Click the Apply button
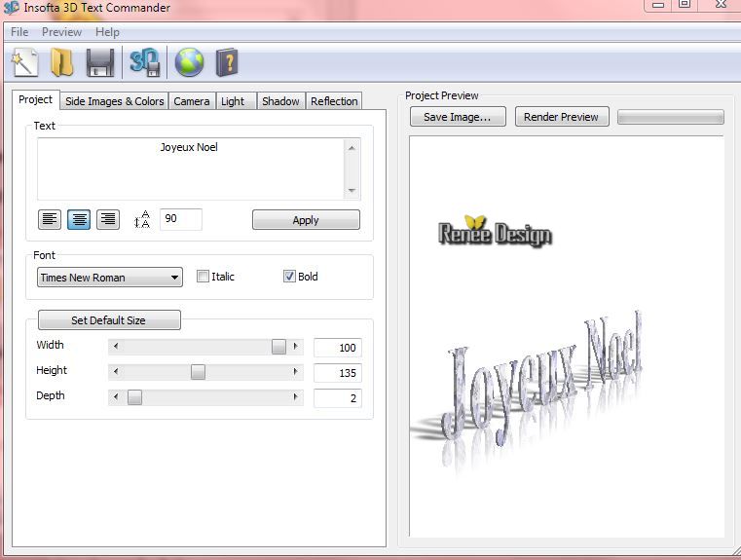Viewport: 741px width, 560px height. pos(306,220)
